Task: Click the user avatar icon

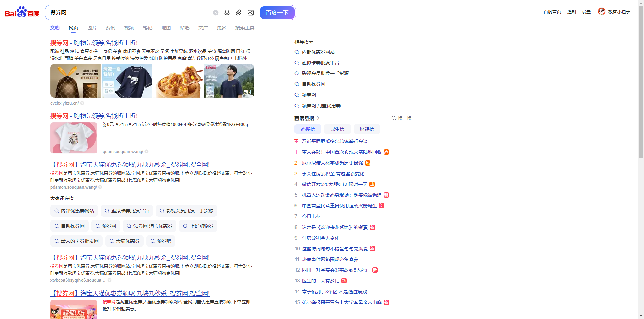Action: (602, 11)
